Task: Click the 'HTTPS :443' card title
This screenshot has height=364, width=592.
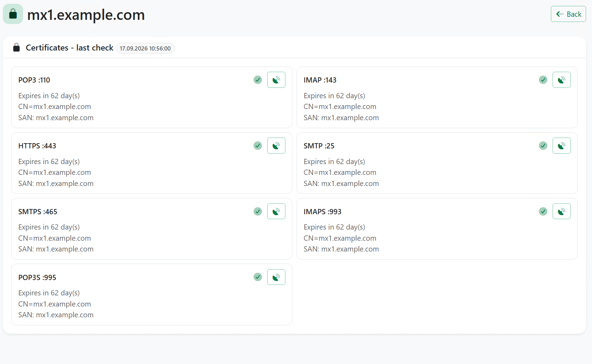Action: point(37,146)
